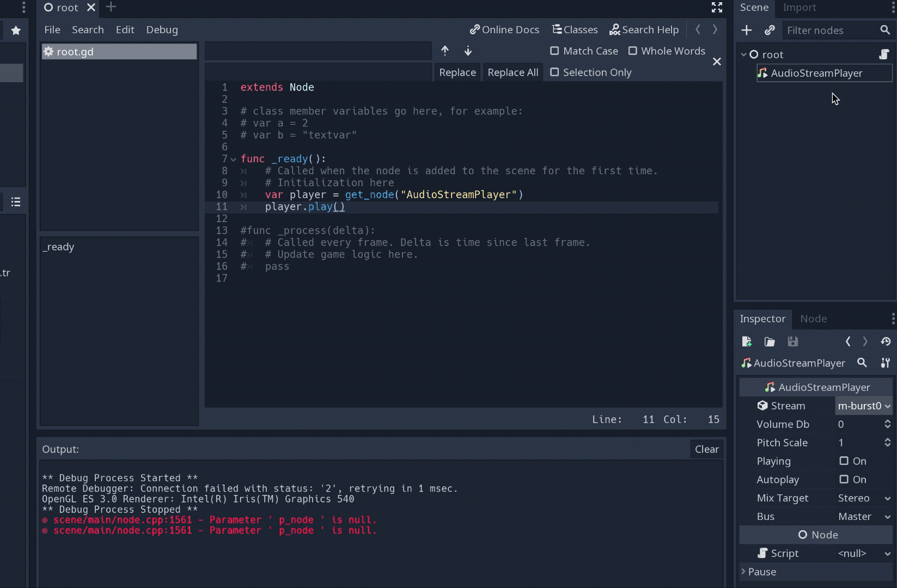
Task: Click the instance scene link icon
Action: pyautogui.click(x=770, y=30)
